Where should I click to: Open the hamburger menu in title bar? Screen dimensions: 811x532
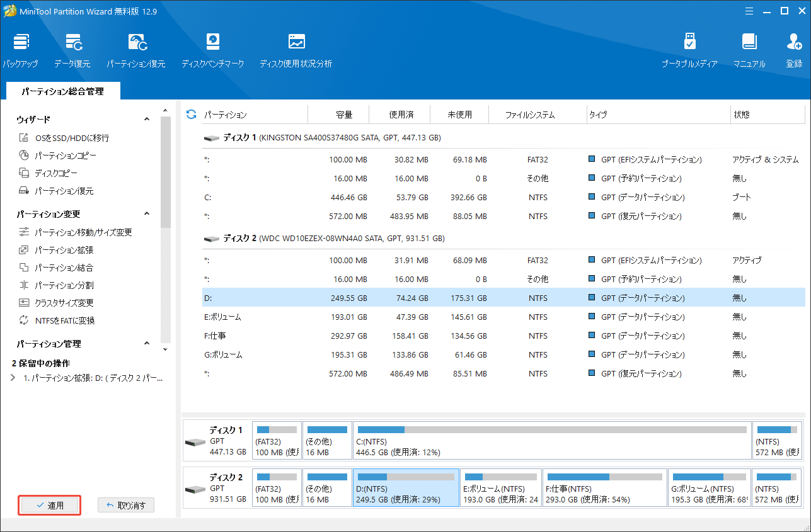[x=749, y=11]
